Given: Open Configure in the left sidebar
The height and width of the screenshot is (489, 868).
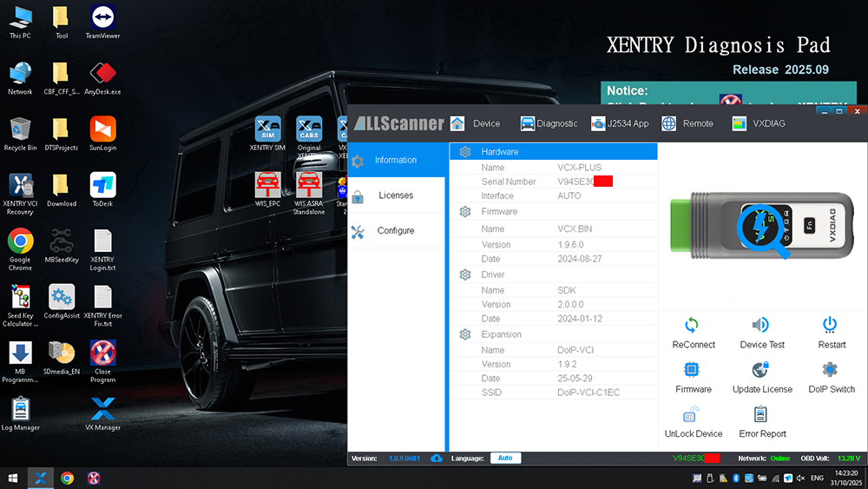Looking at the screenshot, I should [x=395, y=231].
